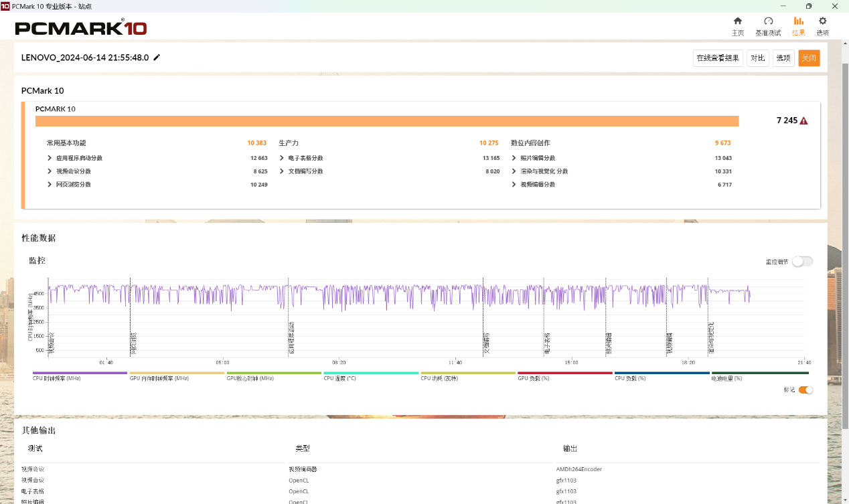Toggle GPU 内存时钟频率 (MHz) series in legend

[x=177, y=375]
